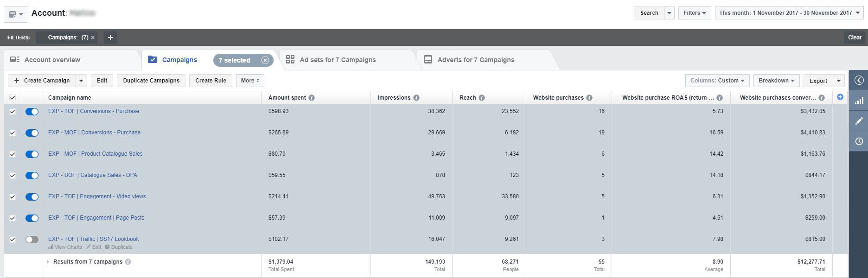The height and width of the screenshot is (278, 868).
Task: Click the Duplicate Campaigns button
Action: click(151, 81)
